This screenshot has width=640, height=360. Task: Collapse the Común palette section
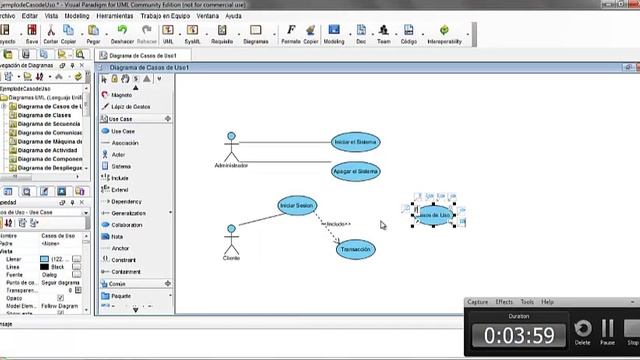point(167,283)
